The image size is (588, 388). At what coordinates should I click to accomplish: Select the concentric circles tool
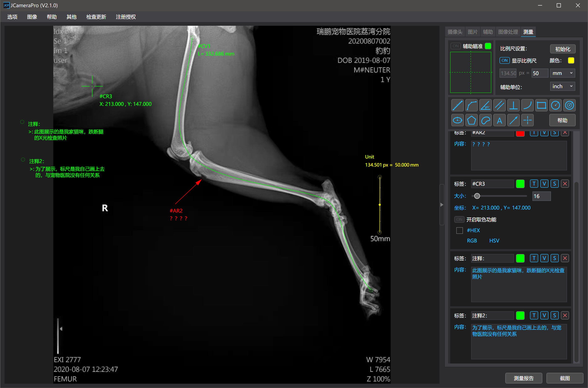coord(569,106)
